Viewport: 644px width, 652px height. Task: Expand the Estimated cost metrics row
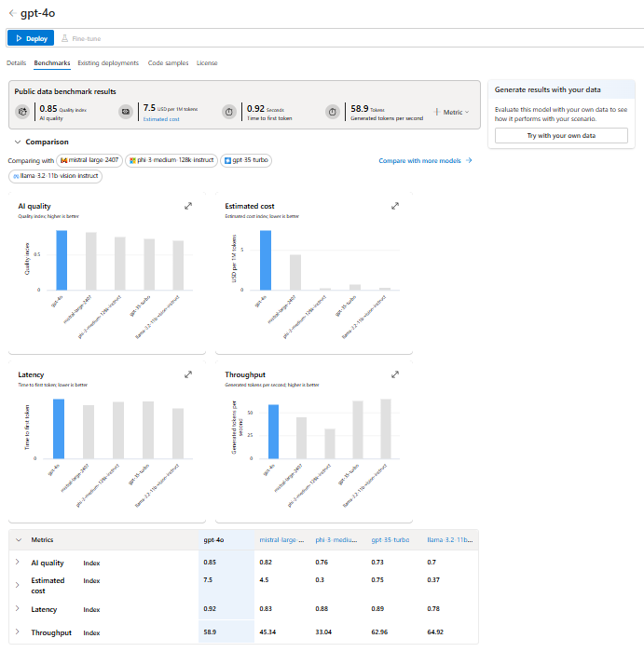(x=18, y=585)
